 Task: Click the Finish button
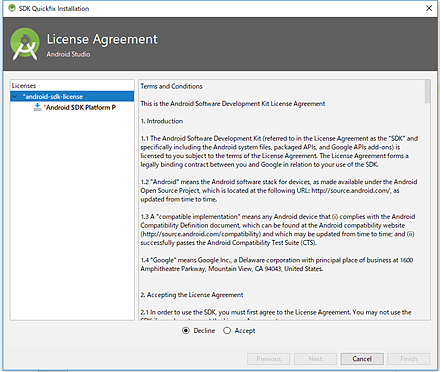click(409, 359)
